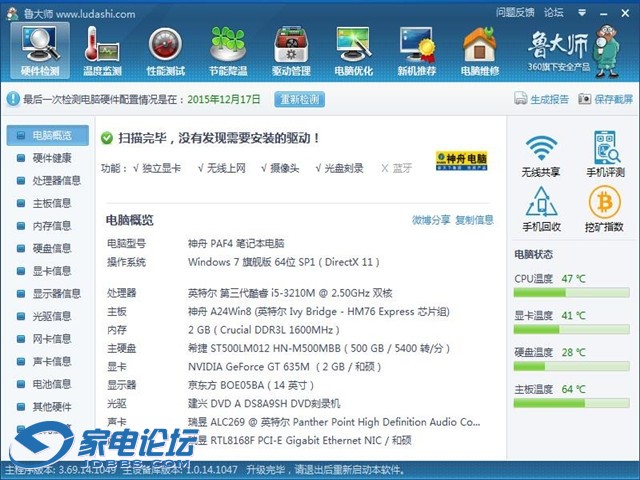Viewport: 640px width, 480px height.
Task: Click the blue info exclamation icon
Action: (x=13, y=99)
